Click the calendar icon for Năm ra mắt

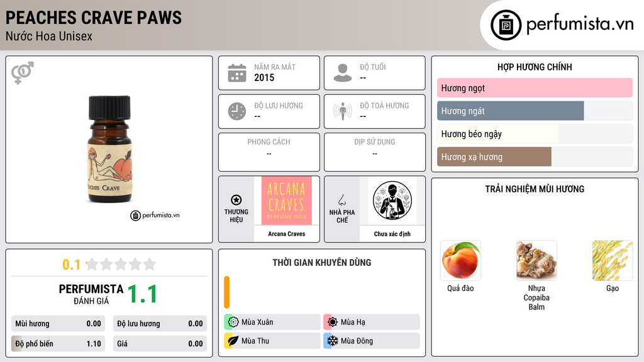(237, 73)
